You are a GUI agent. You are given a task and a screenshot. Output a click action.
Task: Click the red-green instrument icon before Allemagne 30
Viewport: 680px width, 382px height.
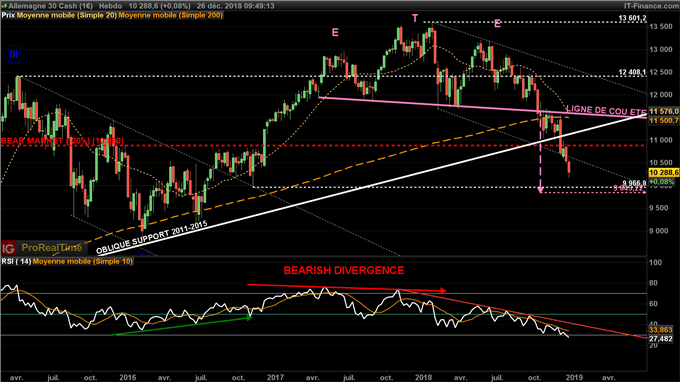[4, 6]
